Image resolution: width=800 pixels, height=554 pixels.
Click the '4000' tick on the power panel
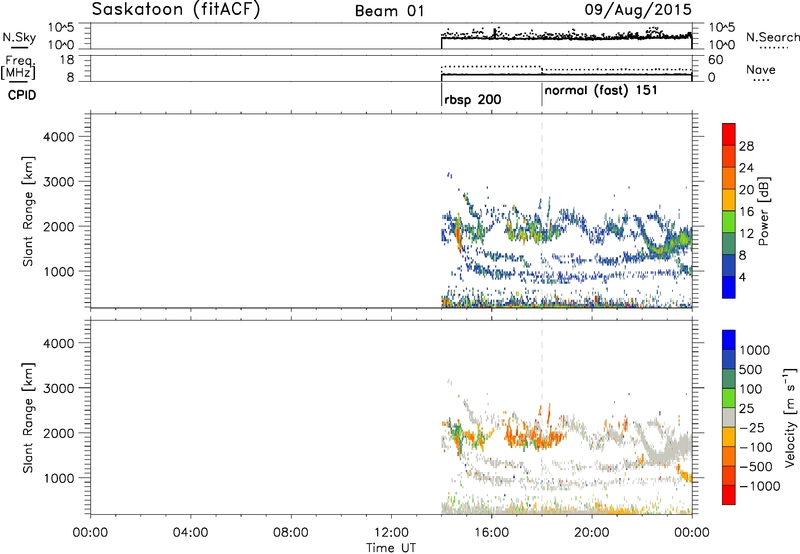(x=59, y=137)
